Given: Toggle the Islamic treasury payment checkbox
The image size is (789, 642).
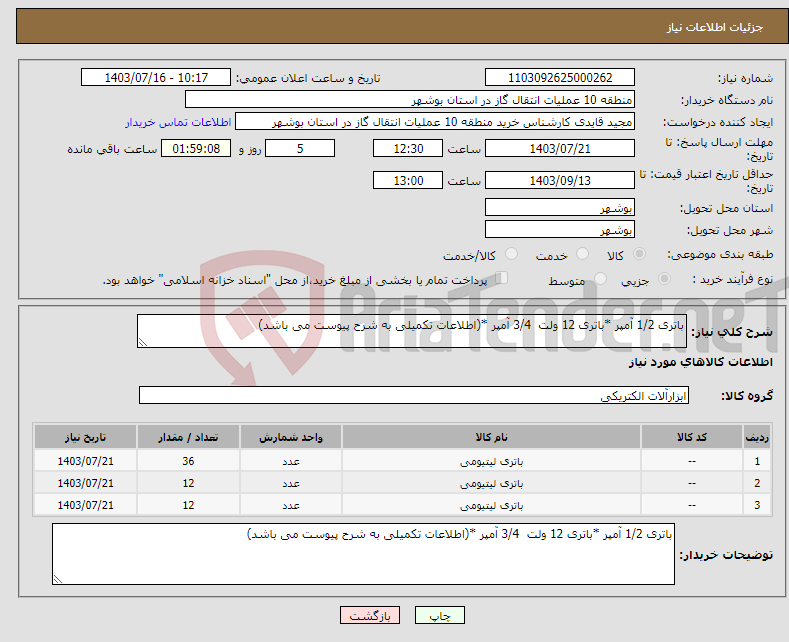Looking at the screenshot, I should pyautogui.click(x=502, y=278).
